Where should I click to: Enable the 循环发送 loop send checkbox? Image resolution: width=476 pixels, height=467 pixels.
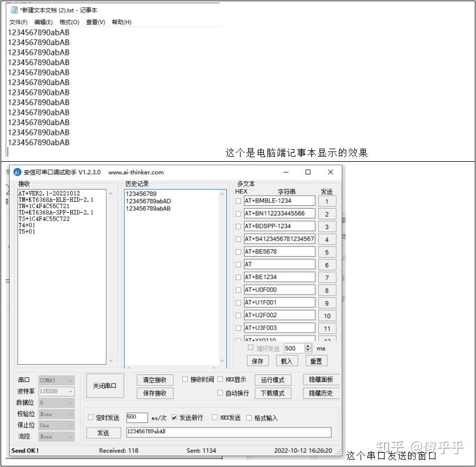250,348
